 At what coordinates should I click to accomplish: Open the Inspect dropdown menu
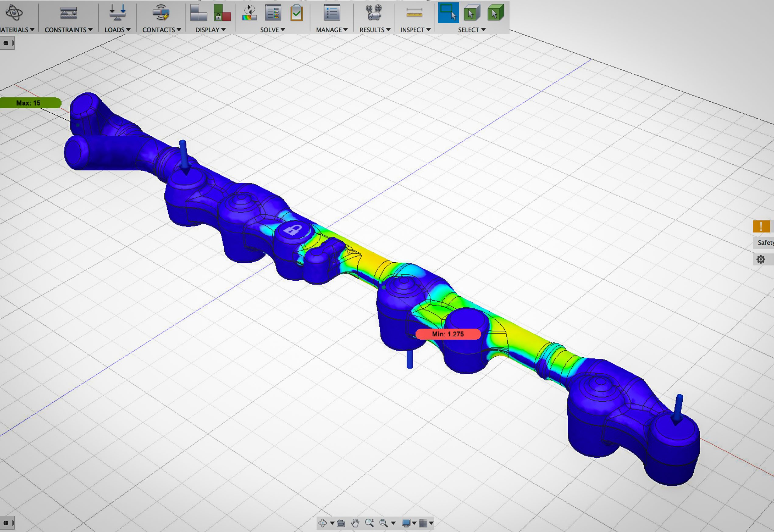coord(415,30)
